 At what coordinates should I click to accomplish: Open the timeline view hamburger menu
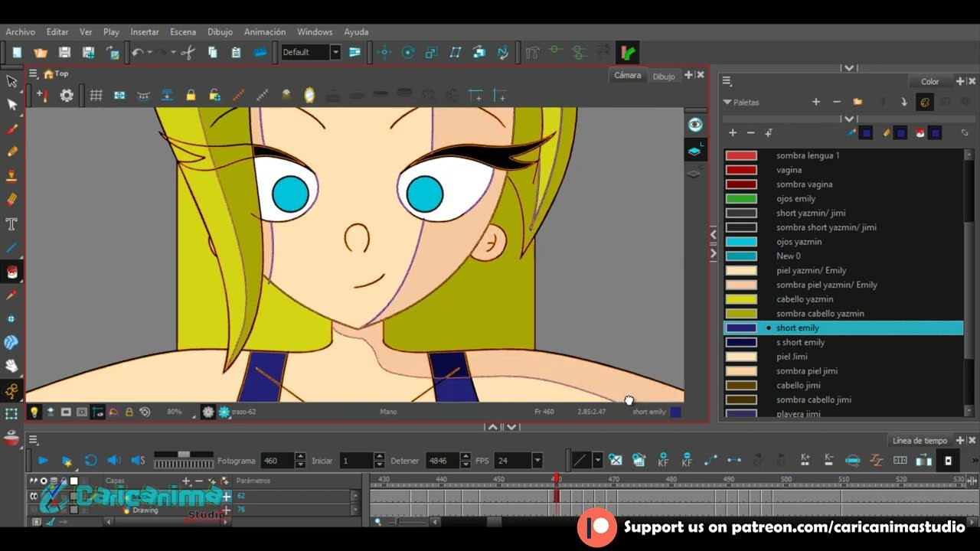click(34, 439)
